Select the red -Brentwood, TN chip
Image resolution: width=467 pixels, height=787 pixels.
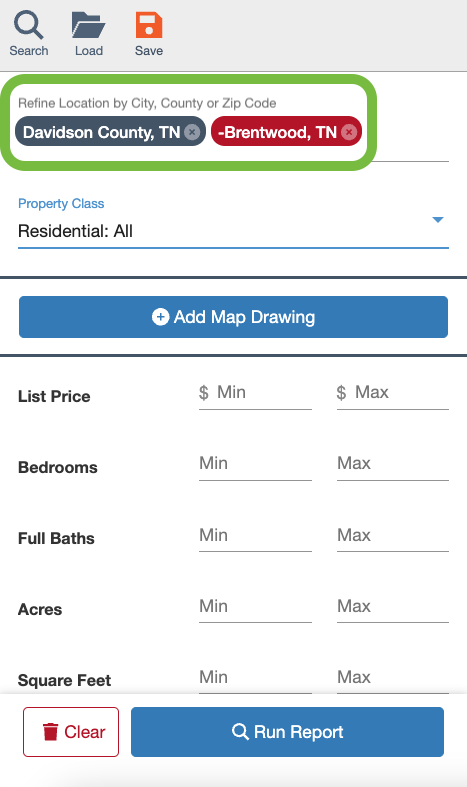tap(286, 132)
